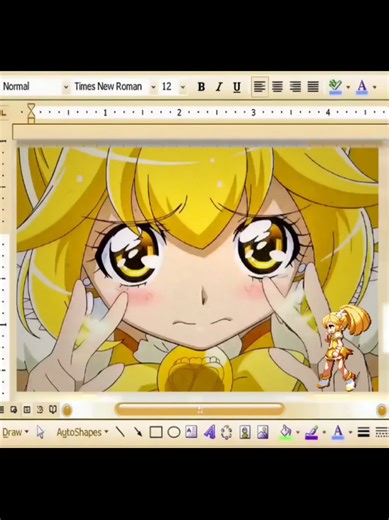This screenshot has height=520, width=389.
Task: Open highlight color dropdown arrow
Action: (348, 87)
